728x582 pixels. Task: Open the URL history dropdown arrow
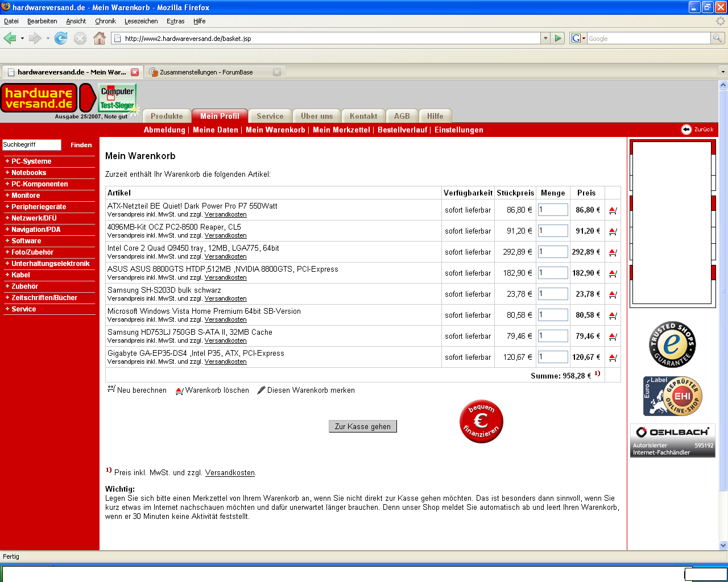(x=545, y=38)
